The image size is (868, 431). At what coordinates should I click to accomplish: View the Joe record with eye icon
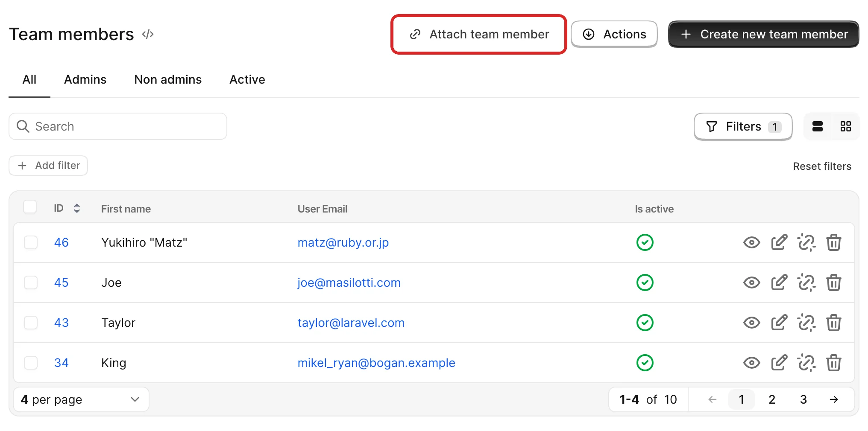click(x=751, y=282)
